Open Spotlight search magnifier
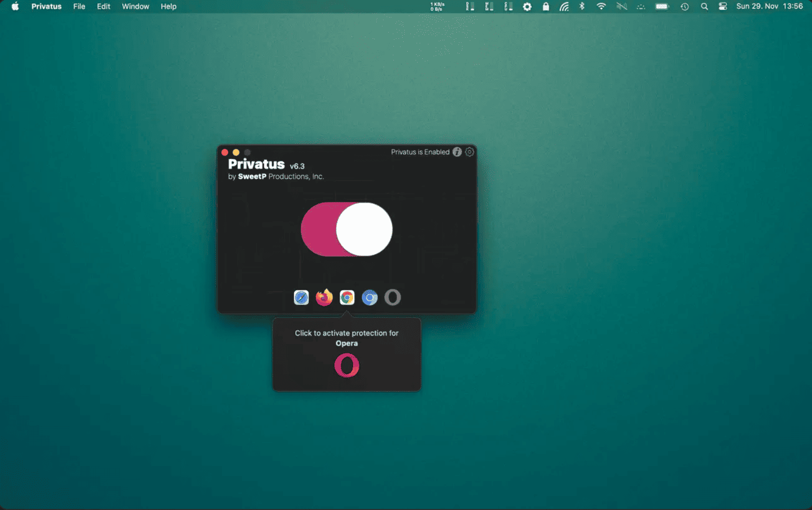Viewport: 812px width, 510px height. pyautogui.click(x=704, y=7)
